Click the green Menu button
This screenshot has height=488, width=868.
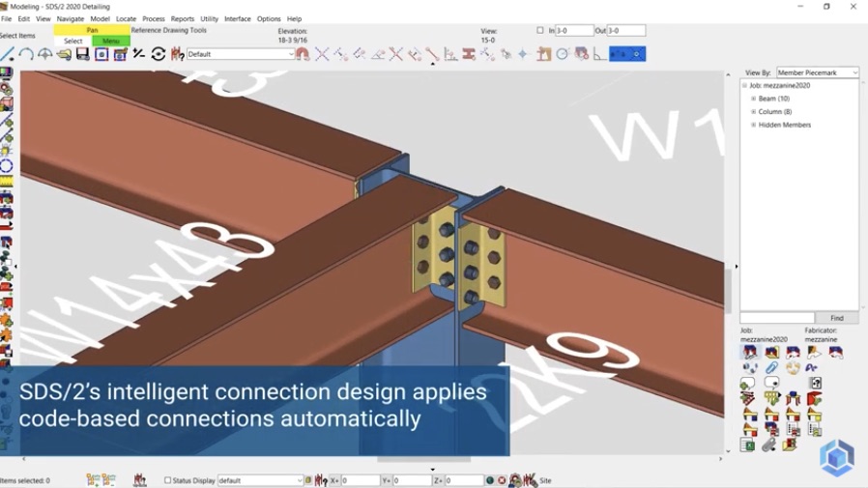[111, 41]
